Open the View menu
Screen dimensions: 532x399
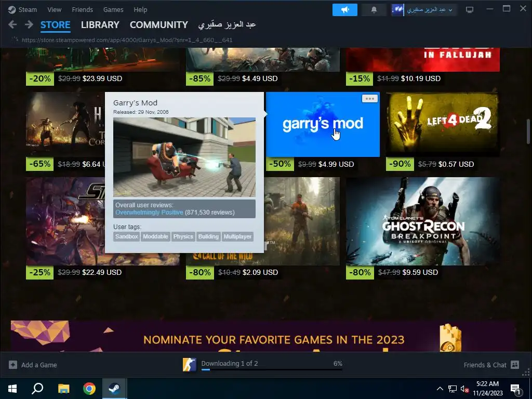pos(54,9)
